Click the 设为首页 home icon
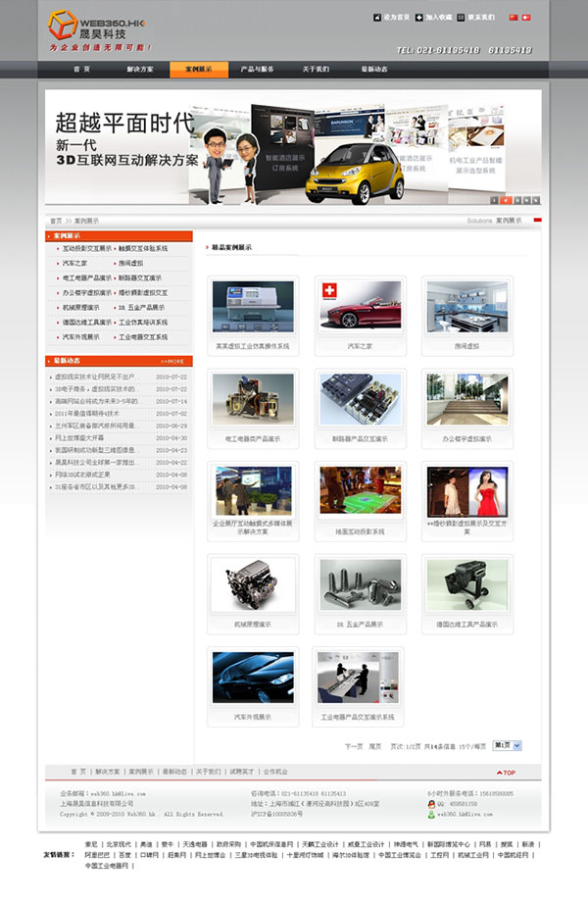The image size is (588, 905). point(377,18)
